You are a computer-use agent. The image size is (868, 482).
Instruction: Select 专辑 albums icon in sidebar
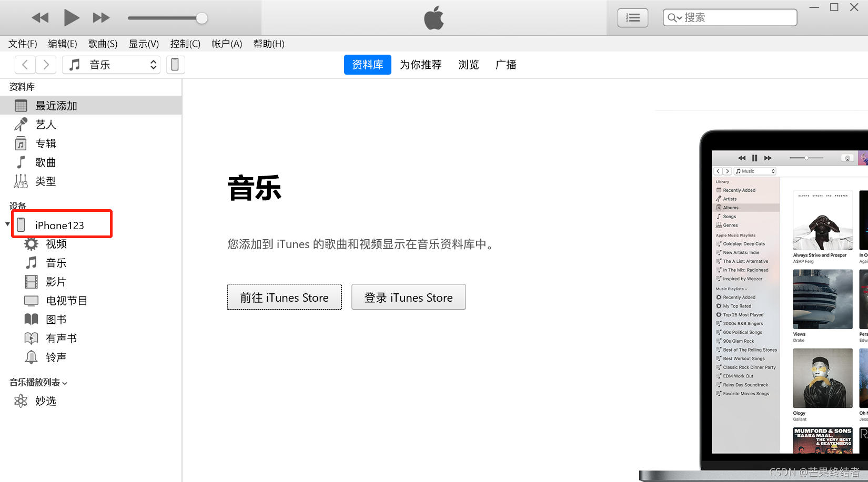[21, 143]
